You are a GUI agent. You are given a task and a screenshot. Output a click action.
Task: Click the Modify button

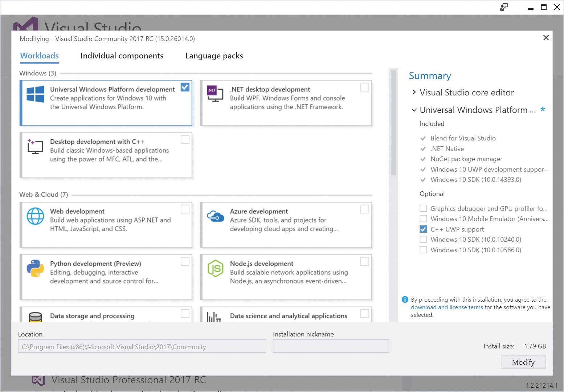click(523, 362)
